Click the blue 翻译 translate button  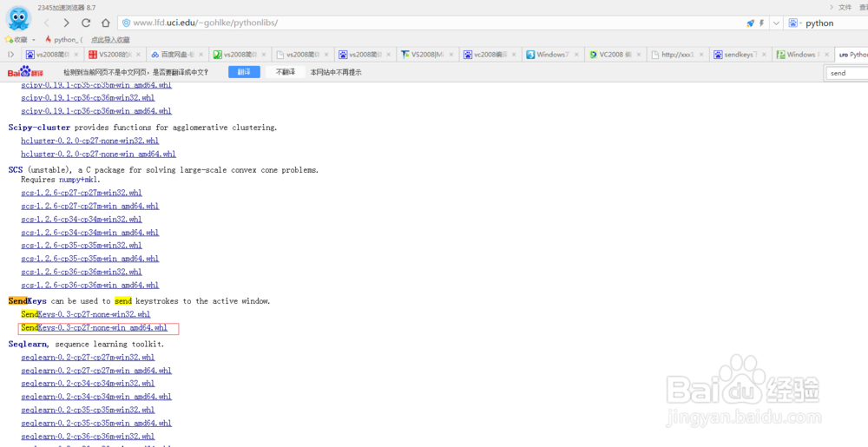pyautogui.click(x=244, y=72)
